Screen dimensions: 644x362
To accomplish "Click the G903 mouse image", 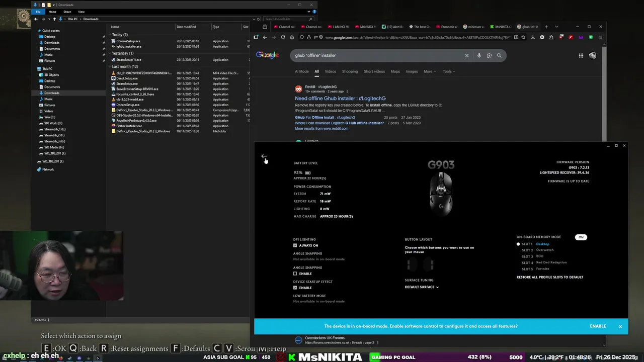I will click(x=441, y=194).
